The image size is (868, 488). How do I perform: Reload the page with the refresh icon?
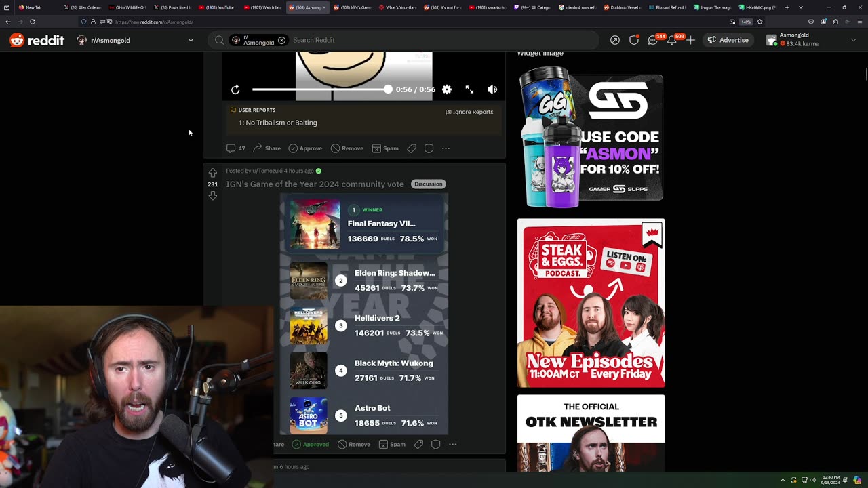32,22
